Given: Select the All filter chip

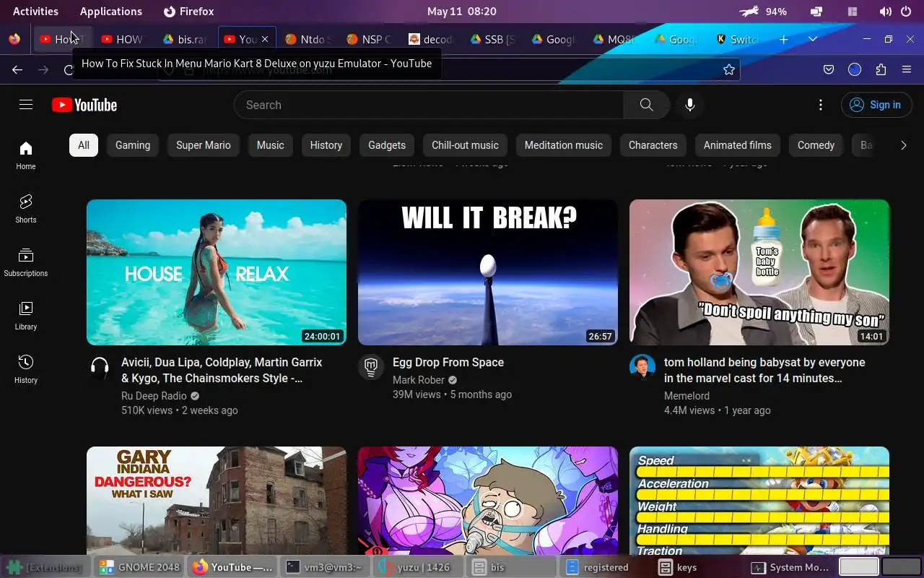Looking at the screenshot, I should coord(84,145).
